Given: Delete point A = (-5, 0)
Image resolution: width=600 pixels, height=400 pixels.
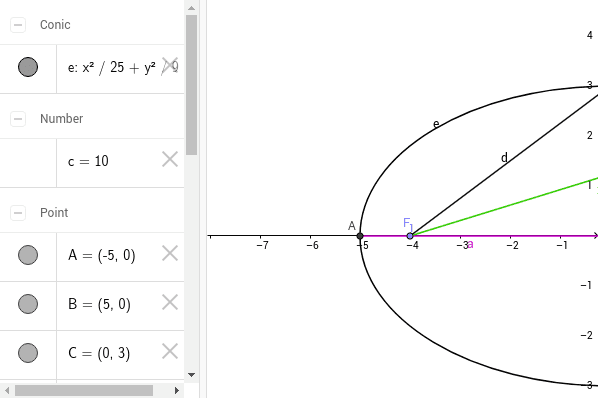Looking at the screenshot, I should pyautogui.click(x=170, y=253).
